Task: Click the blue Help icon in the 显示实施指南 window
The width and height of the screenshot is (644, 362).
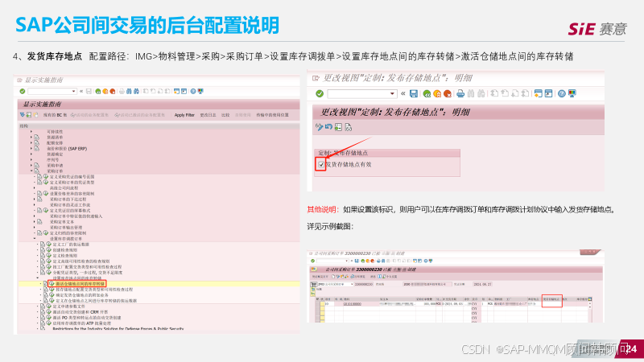Action: coord(193,91)
